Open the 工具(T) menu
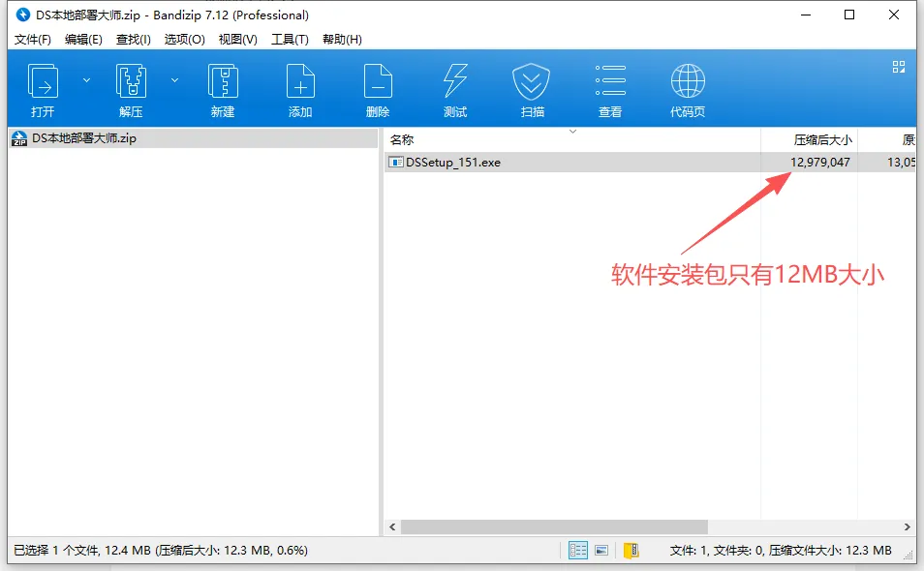The height and width of the screenshot is (571, 924). 290,40
